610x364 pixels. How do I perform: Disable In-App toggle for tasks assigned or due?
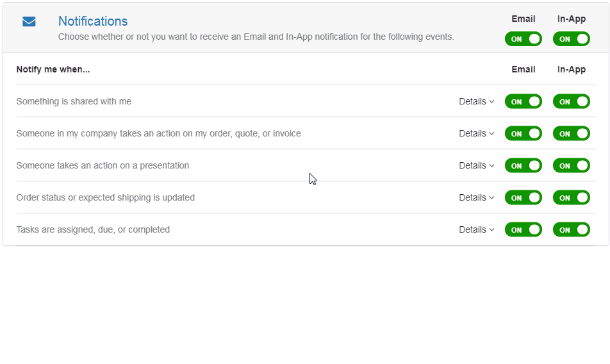[572, 230]
